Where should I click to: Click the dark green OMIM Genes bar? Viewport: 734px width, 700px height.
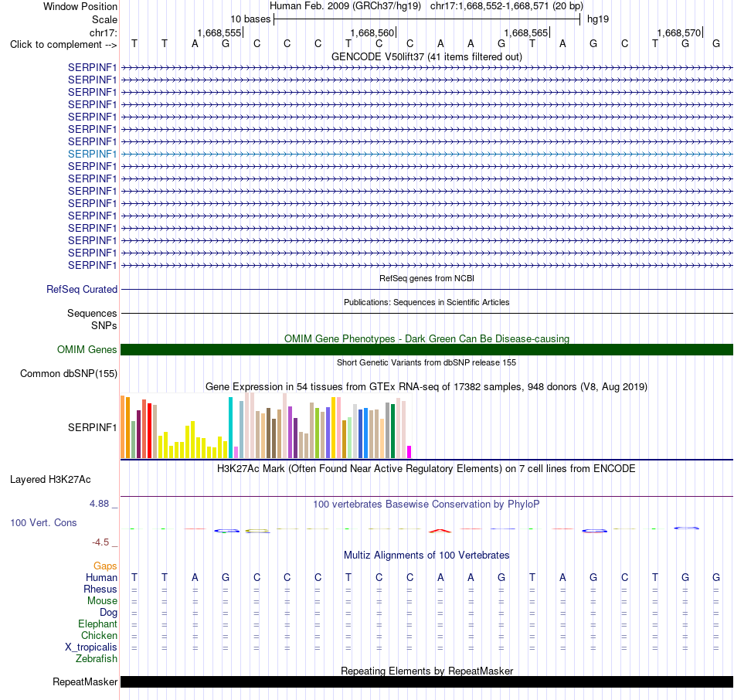coord(426,350)
